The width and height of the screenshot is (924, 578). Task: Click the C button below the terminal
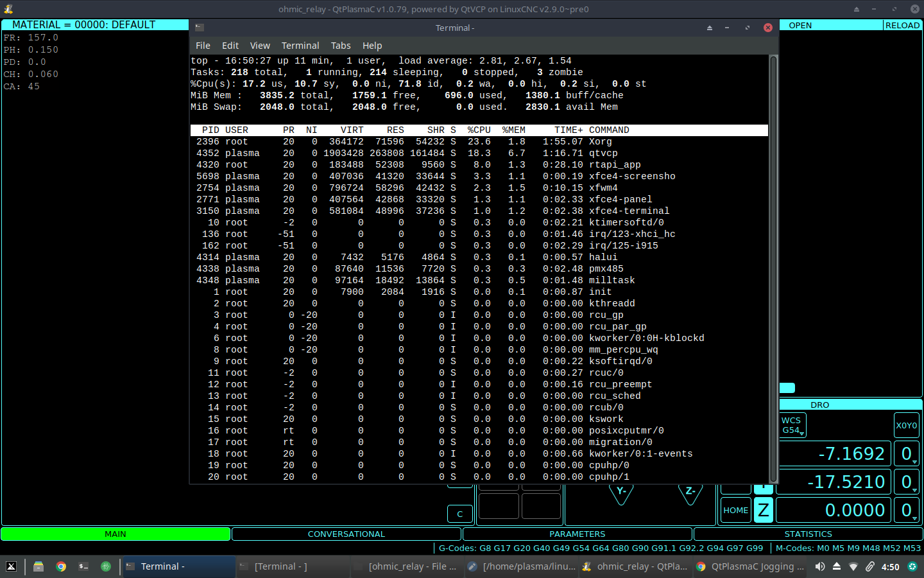pyautogui.click(x=460, y=514)
